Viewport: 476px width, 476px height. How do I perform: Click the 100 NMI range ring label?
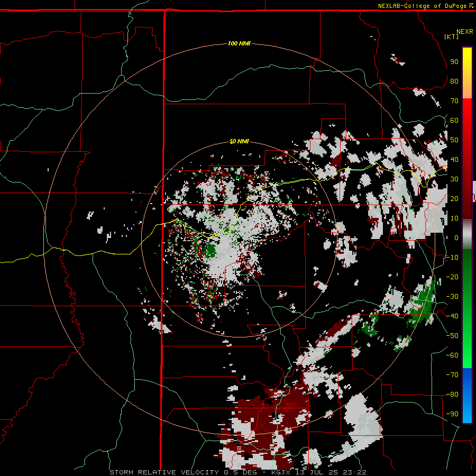[239, 44]
